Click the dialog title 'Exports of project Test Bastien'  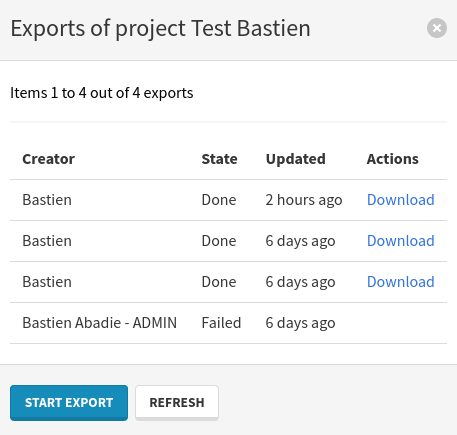click(x=161, y=29)
